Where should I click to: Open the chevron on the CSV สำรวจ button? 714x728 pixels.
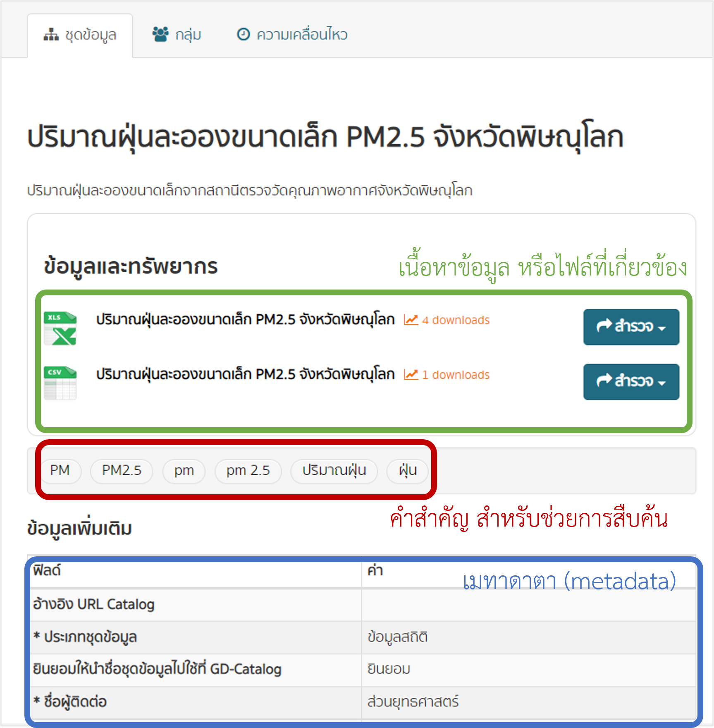[663, 383]
